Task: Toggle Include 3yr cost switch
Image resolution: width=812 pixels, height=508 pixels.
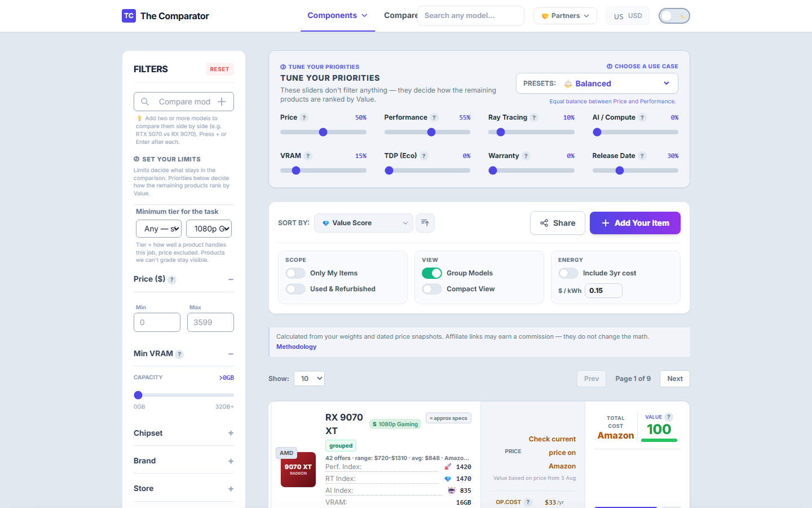Action: [568, 273]
